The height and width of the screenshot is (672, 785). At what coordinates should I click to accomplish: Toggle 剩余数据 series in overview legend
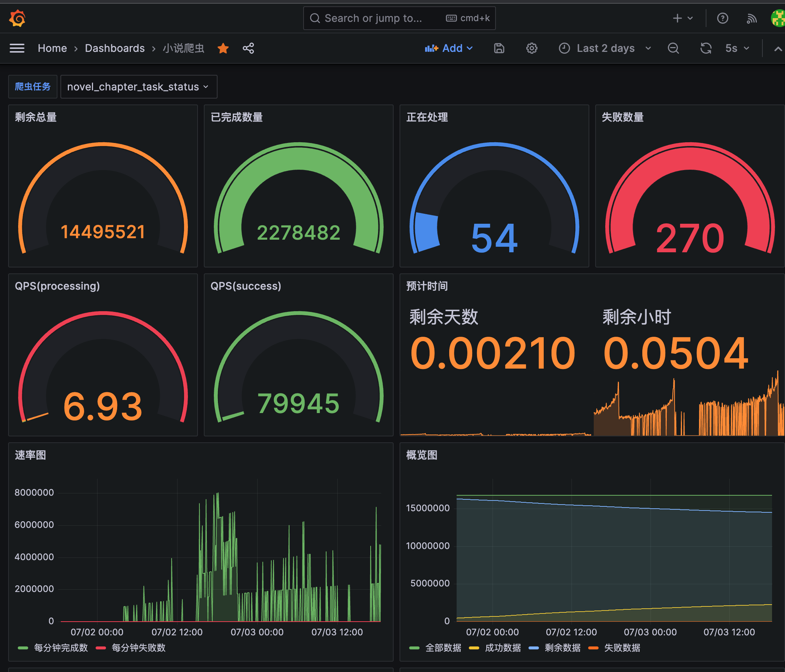point(562,648)
